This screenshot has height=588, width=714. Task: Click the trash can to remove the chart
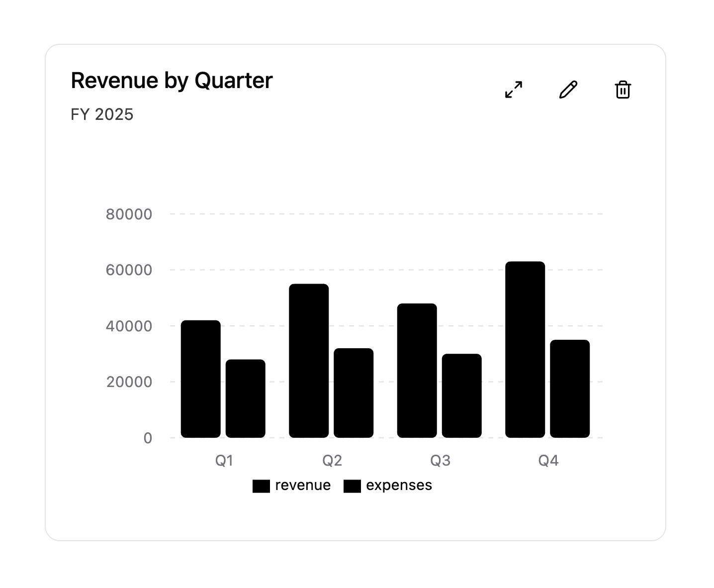click(x=623, y=90)
